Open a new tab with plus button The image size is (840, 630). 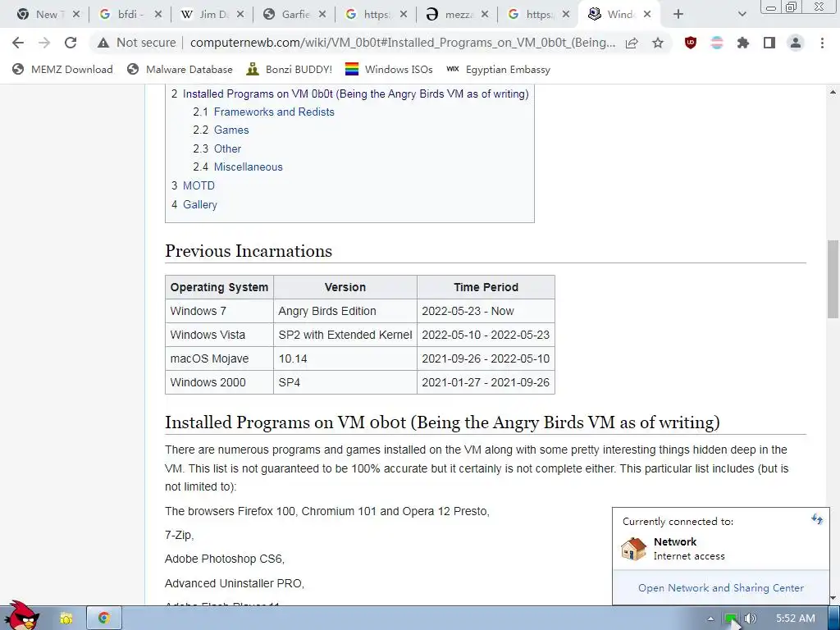[x=678, y=15]
